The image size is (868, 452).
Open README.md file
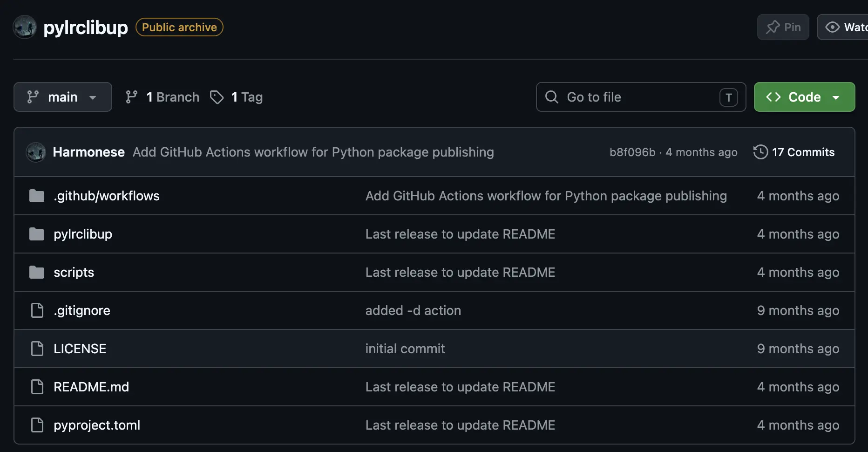(x=91, y=387)
